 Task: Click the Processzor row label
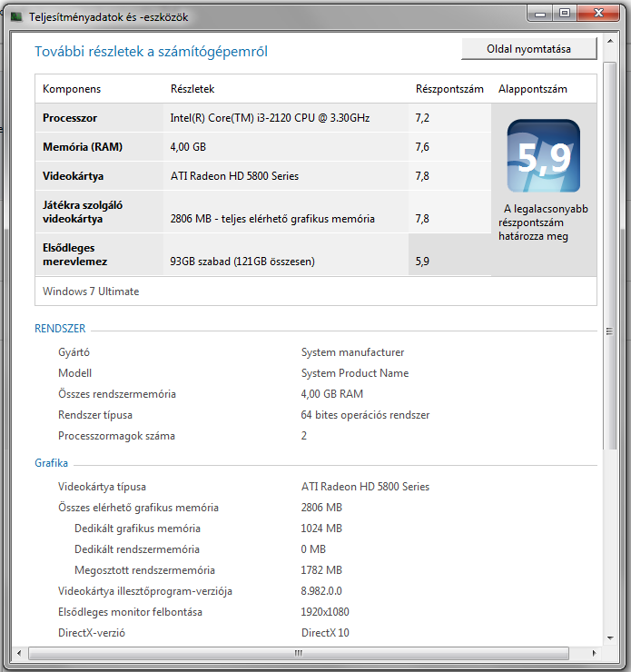point(70,118)
